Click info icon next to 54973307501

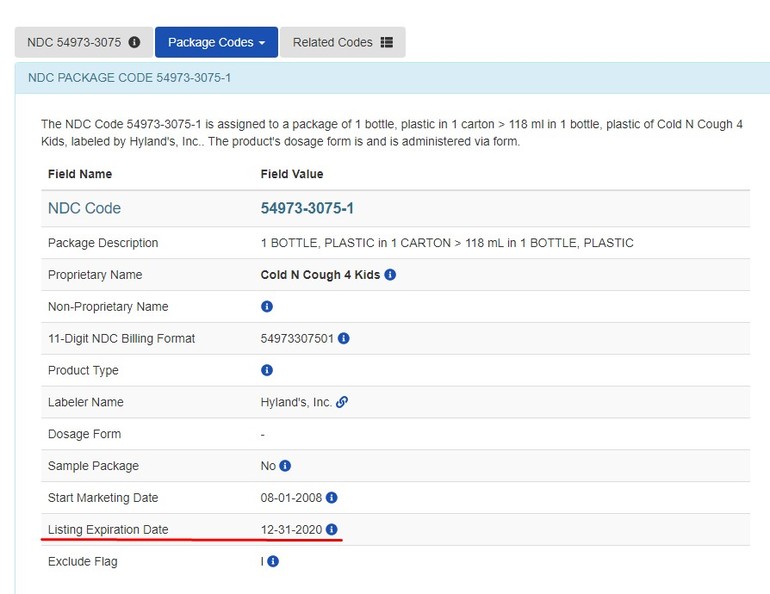[343, 338]
